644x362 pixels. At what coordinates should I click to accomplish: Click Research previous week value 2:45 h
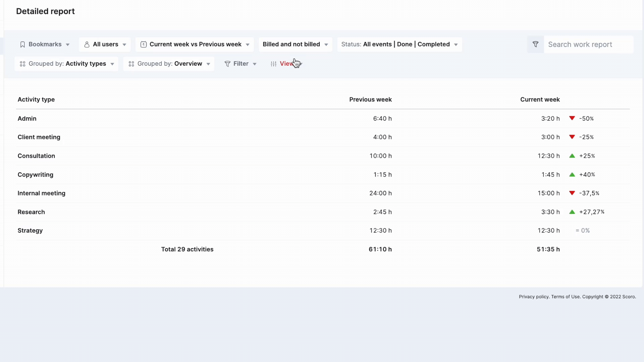point(382,212)
